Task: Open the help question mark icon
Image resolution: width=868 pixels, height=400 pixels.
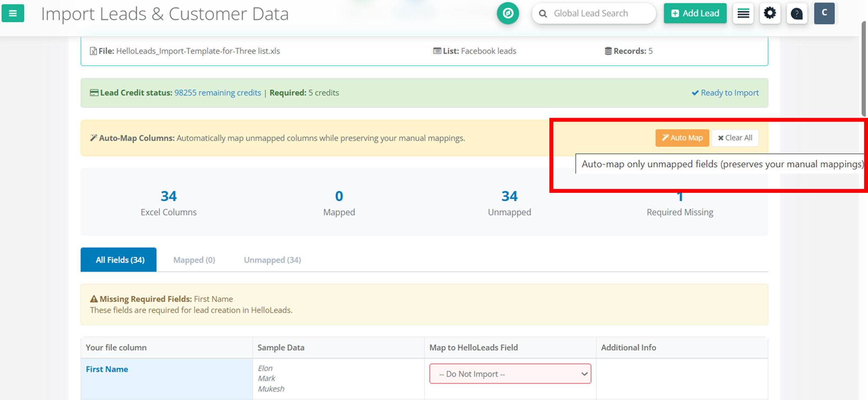Action: pyautogui.click(x=796, y=14)
